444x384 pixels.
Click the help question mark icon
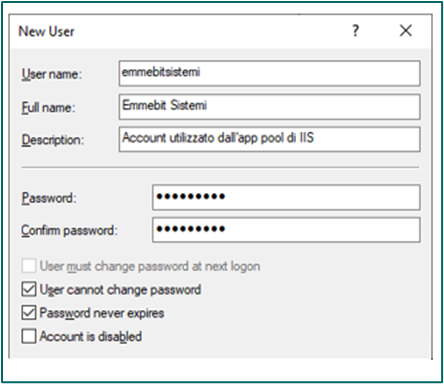coord(356,31)
